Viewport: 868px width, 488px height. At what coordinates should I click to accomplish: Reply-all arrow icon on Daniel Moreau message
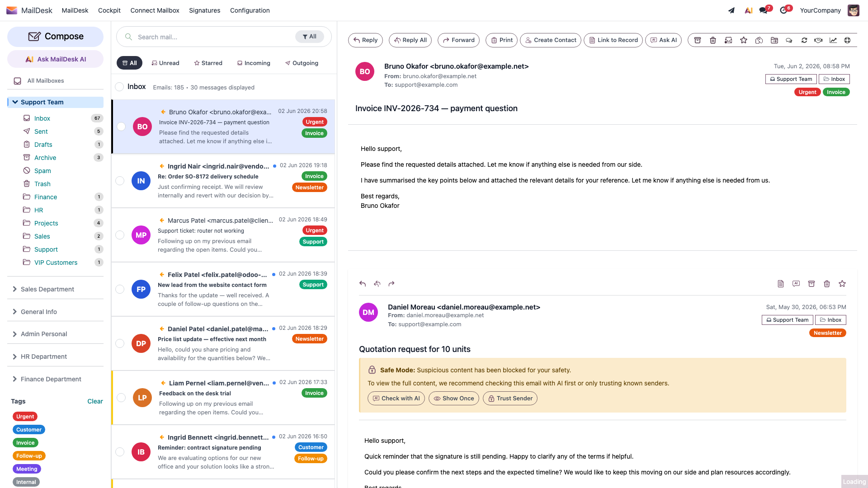coord(377,284)
